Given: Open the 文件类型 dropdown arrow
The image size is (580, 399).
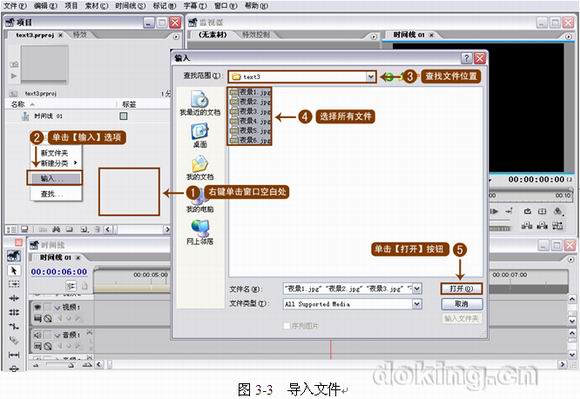Looking at the screenshot, I should 417,304.
